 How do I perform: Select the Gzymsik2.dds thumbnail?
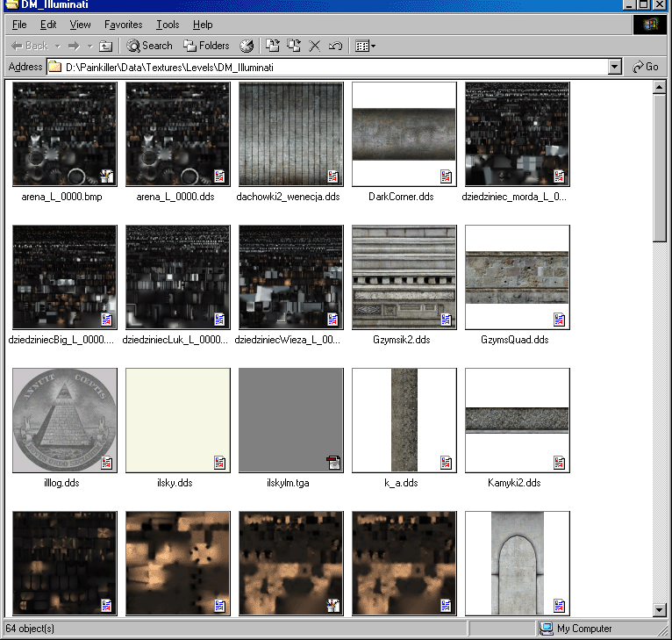coord(404,277)
